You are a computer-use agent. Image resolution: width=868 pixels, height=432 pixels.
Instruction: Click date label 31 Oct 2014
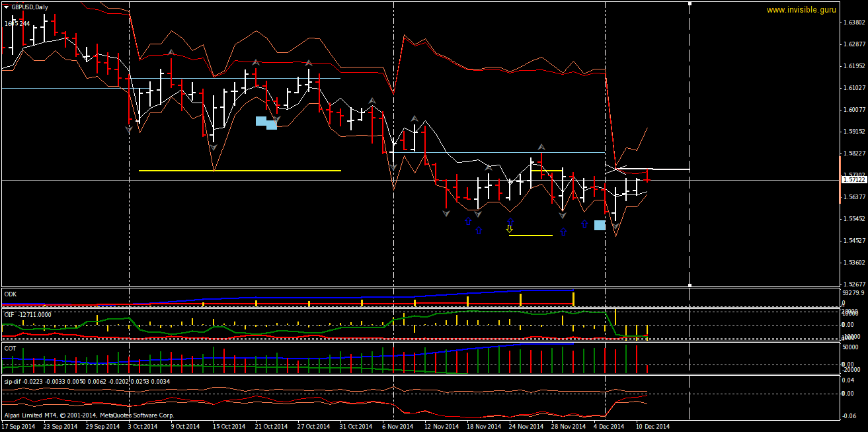356,427
